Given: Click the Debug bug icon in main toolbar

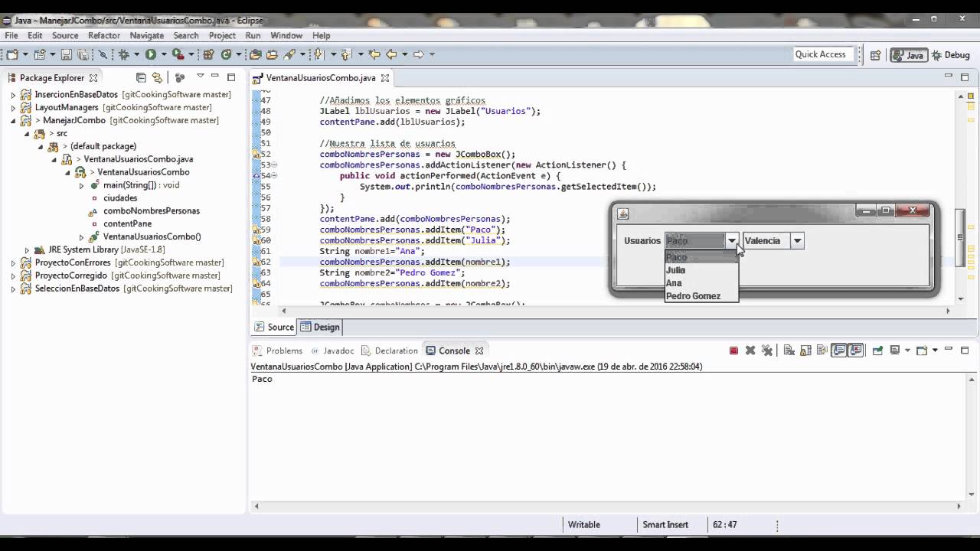Looking at the screenshot, I should (x=122, y=54).
